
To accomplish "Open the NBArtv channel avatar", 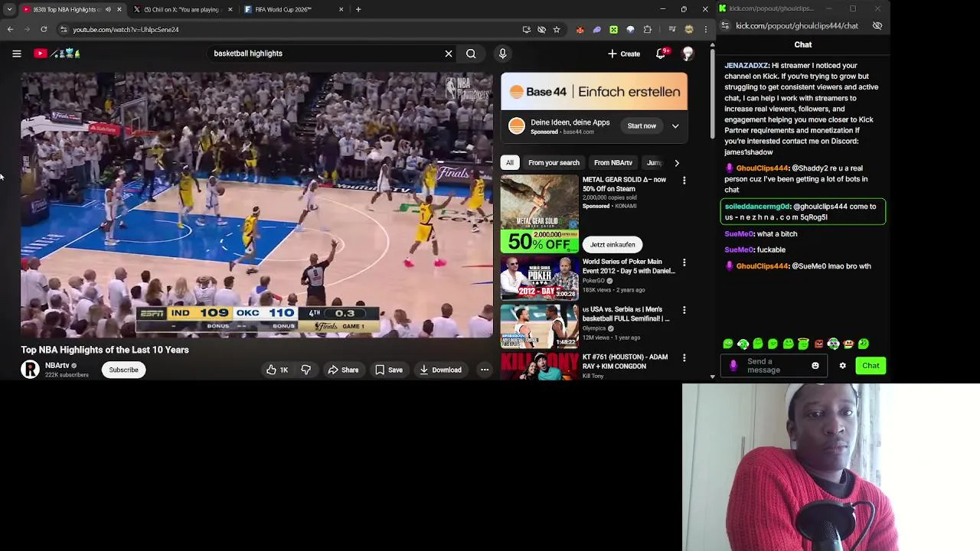I will click(30, 370).
